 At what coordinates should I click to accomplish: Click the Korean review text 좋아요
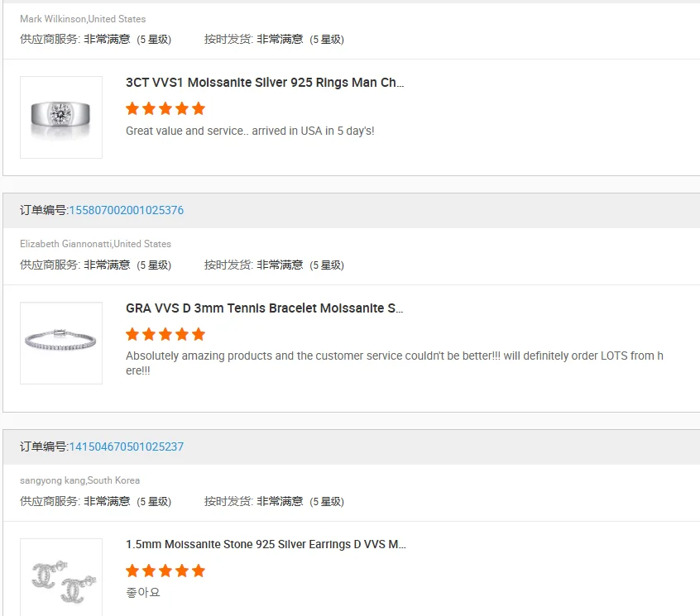pos(143,592)
